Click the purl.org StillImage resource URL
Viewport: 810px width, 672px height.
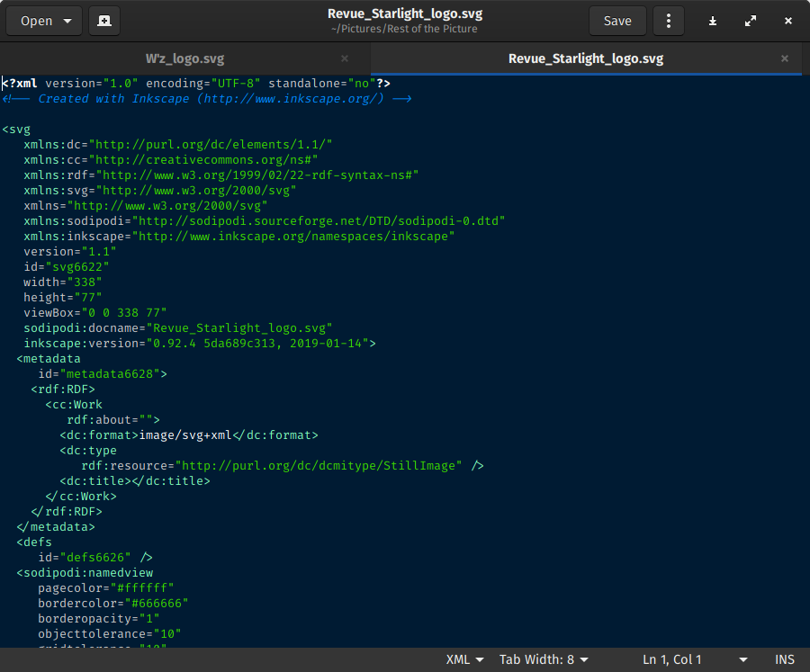pyautogui.click(x=319, y=465)
